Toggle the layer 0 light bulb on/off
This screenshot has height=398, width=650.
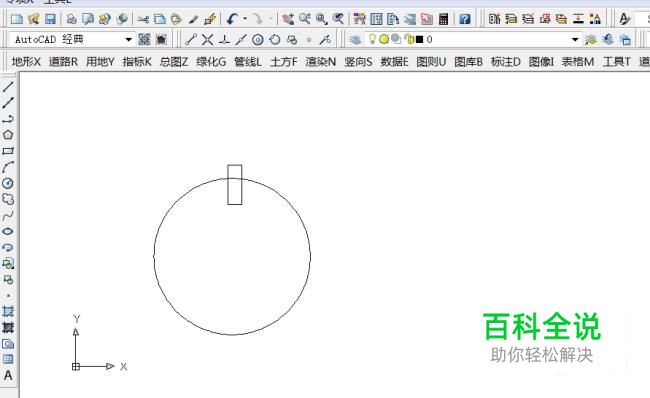coord(372,39)
